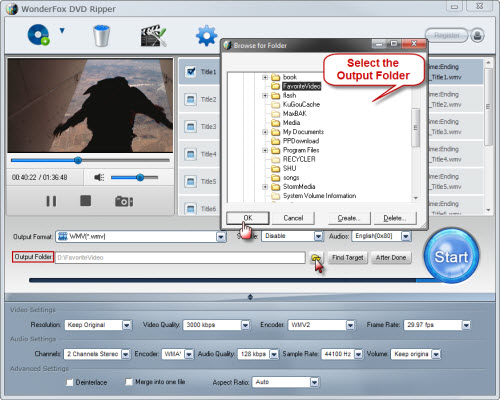Click Cancel in Browse for Folder dialog
The width and height of the screenshot is (500, 400).
pyautogui.click(x=293, y=218)
